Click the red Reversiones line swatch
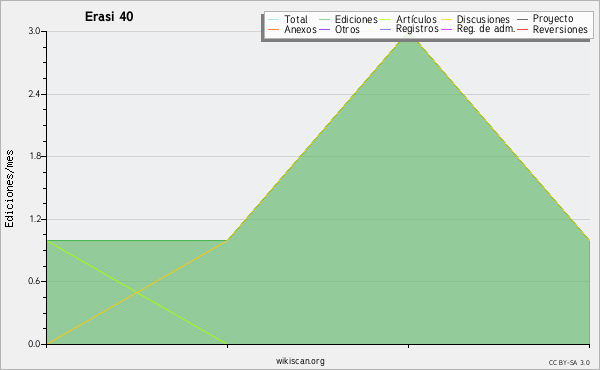This screenshot has width=600, height=370. [522, 30]
